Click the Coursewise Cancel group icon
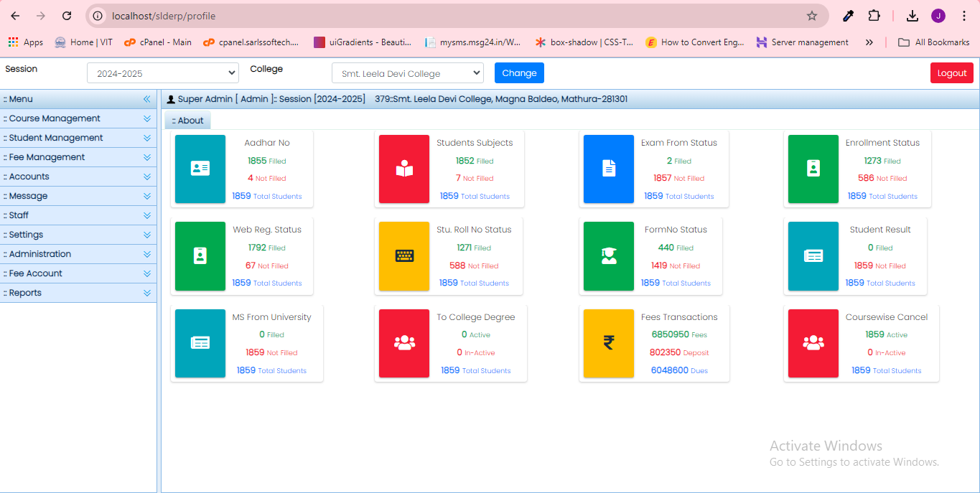 pyautogui.click(x=813, y=344)
